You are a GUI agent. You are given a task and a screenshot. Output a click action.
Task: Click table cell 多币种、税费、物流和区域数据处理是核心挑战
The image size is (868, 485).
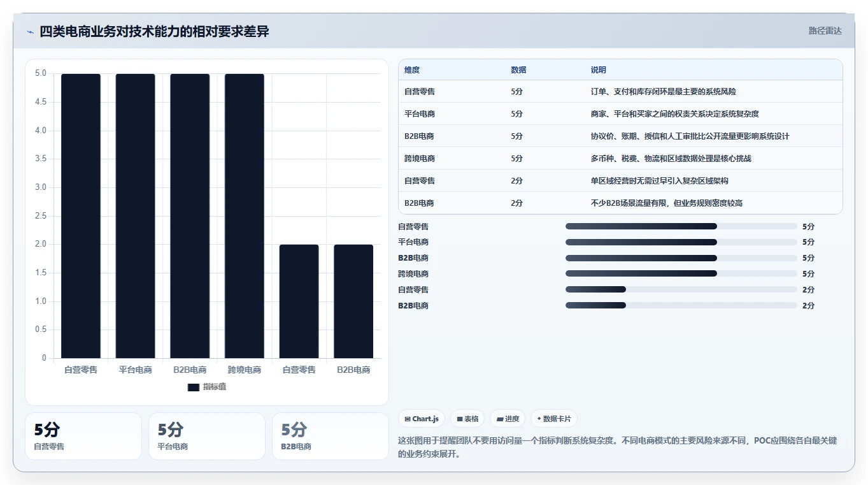tap(671, 159)
